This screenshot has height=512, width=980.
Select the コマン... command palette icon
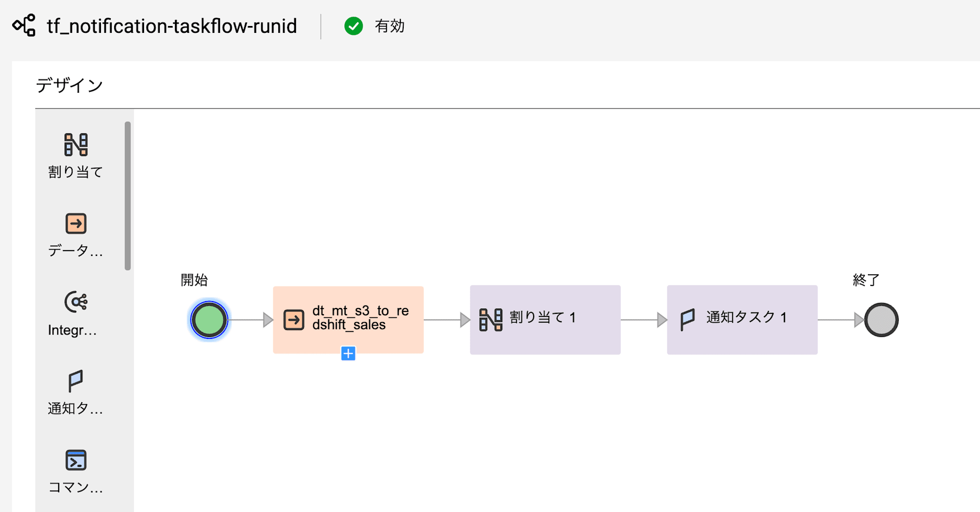(x=76, y=460)
